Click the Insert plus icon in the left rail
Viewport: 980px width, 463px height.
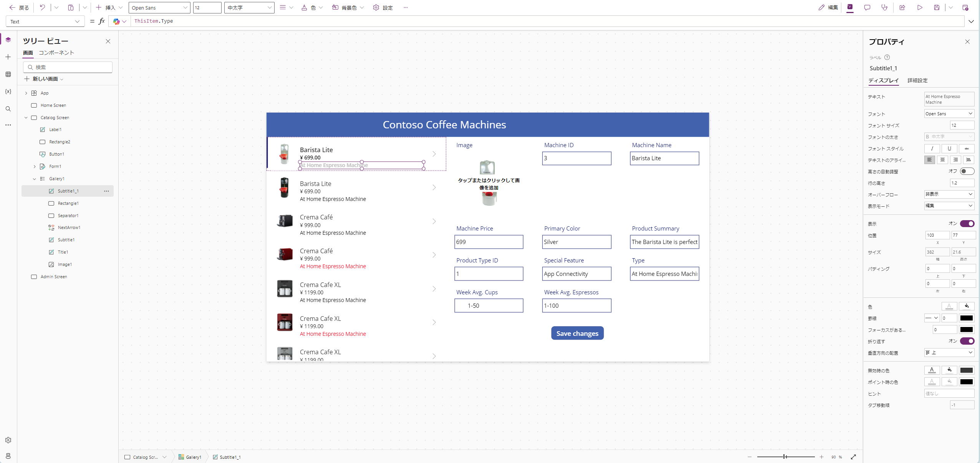[8, 57]
